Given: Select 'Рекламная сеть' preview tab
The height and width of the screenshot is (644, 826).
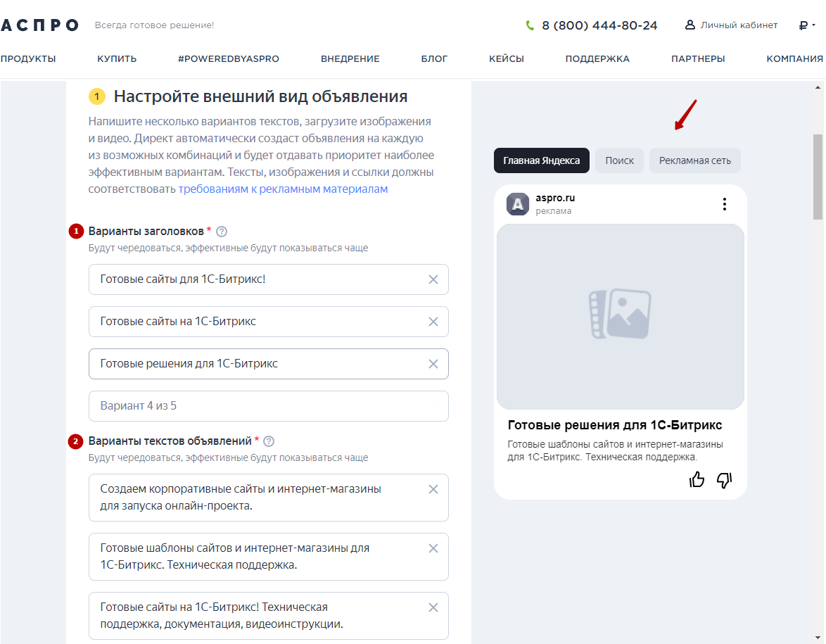Looking at the screenshot, I should tap(694, 160).
